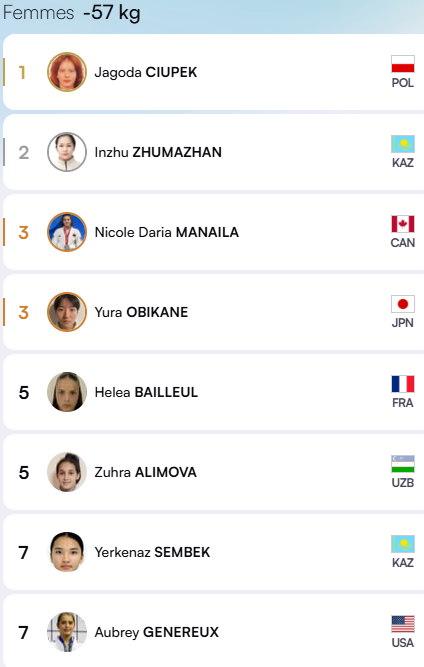Viewport: 424px width, 667px height.
Task: Click the USA flag icon
Action: pyautogui.click(x=403, y=624)
